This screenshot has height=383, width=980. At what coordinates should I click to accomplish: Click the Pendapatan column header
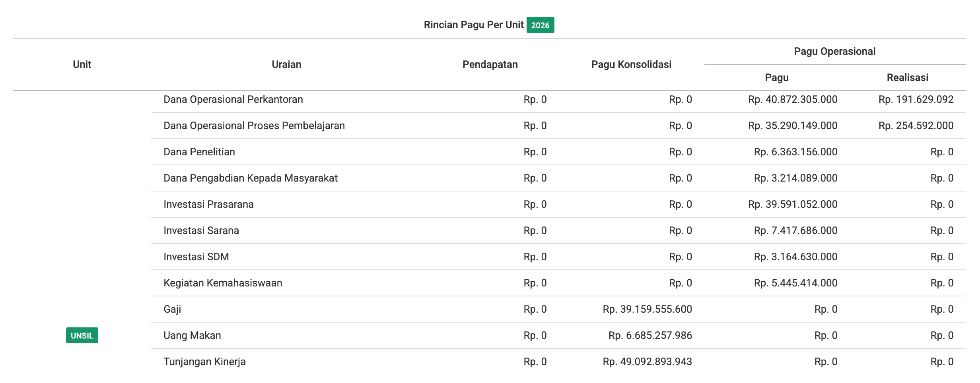(490, 64)
